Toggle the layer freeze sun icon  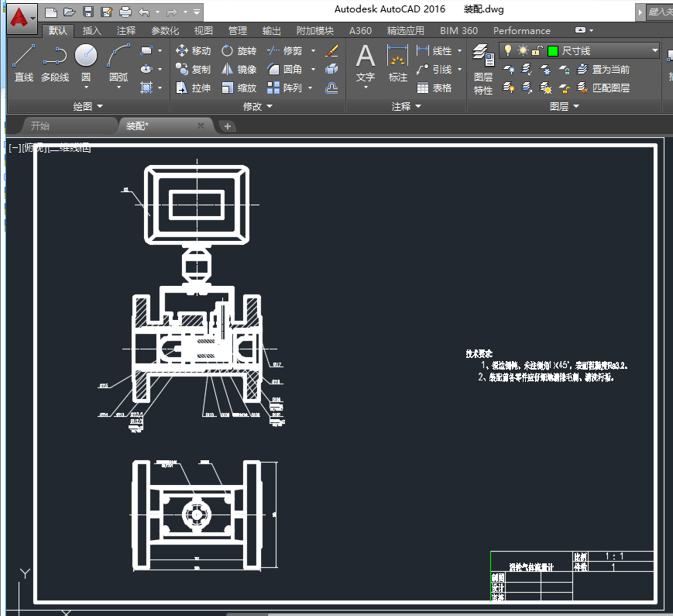523,50
